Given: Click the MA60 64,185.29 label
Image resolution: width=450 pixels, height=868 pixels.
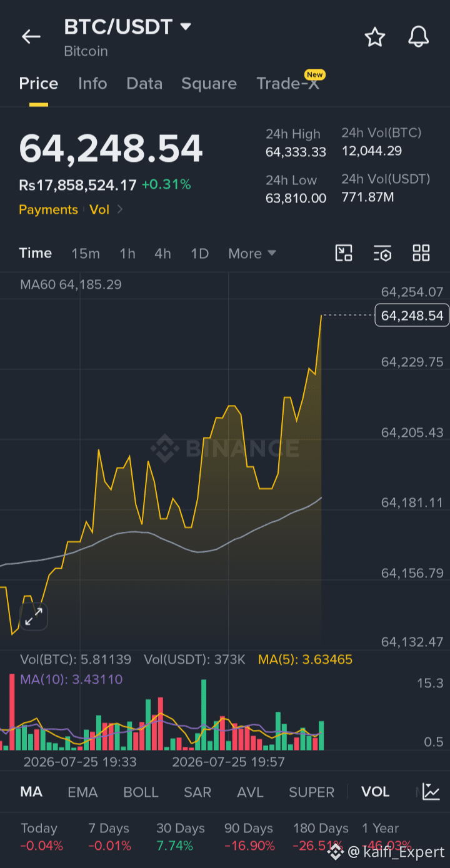Looking at the screenshot, I should (71, 285).
